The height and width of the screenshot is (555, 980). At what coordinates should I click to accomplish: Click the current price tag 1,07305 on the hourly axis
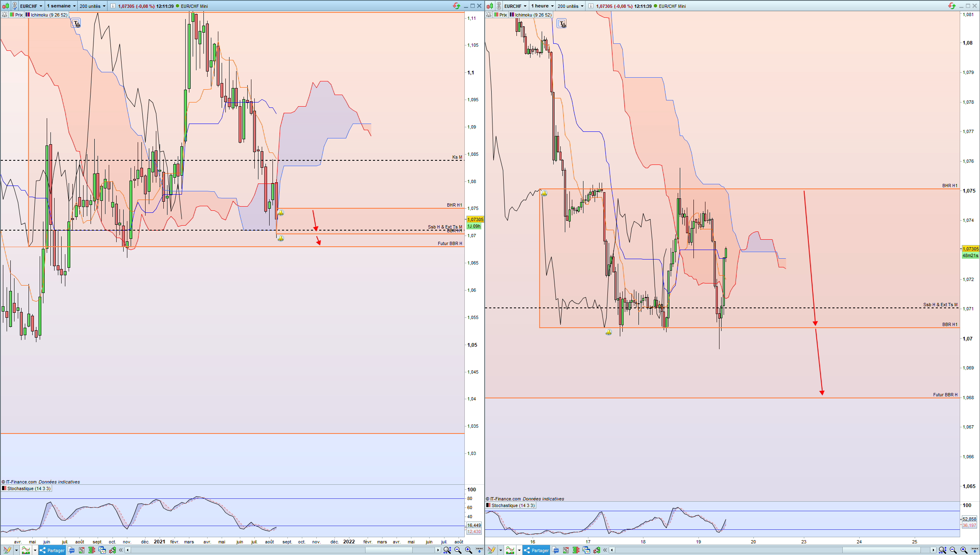pyautogui.click(x=970, y=249)
